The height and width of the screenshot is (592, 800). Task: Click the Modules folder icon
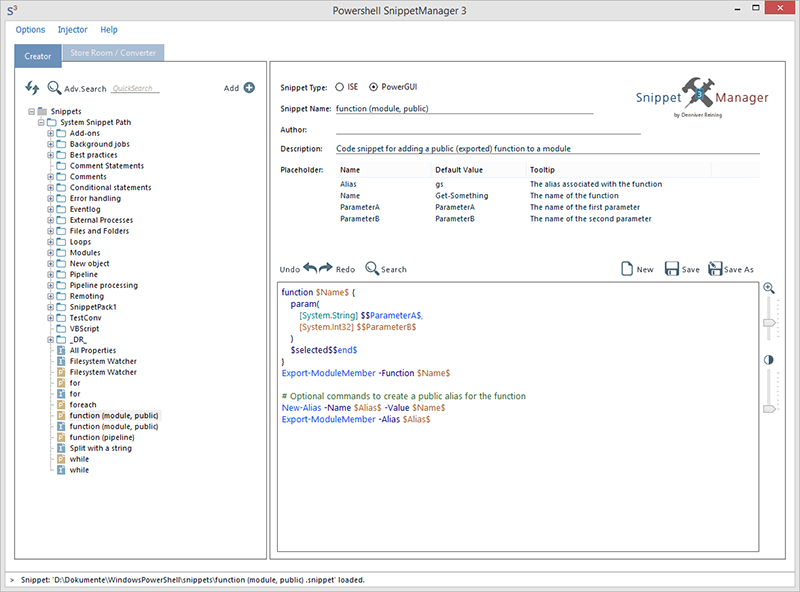point(61,253)
